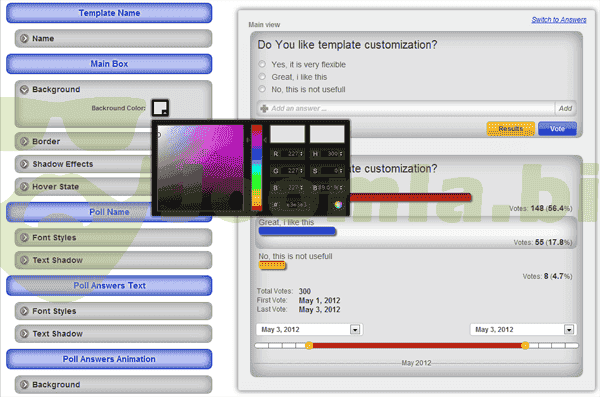The height and width of the screenshot is (397, 600).
Task: Expand the Border section arrow icon
Action: tap(24, 141)
